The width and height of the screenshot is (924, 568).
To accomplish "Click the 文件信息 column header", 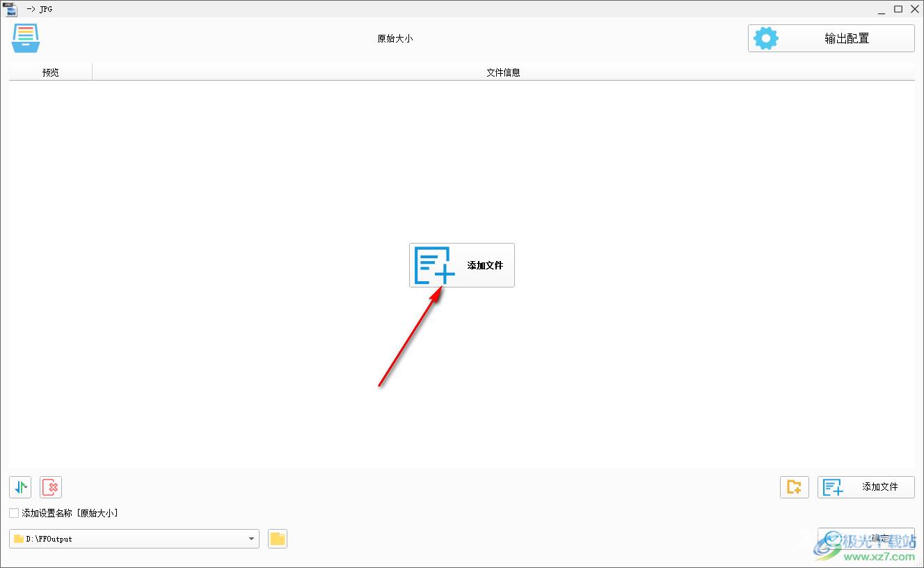I will click(503, 72).
